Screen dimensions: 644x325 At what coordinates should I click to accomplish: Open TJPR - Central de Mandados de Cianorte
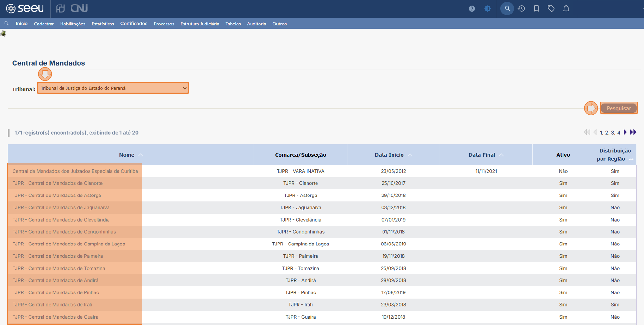coord(58,183)
